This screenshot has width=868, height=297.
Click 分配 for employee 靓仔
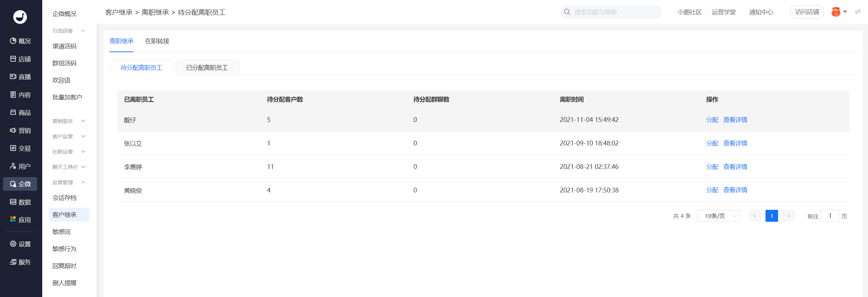[x=712, y=120]
